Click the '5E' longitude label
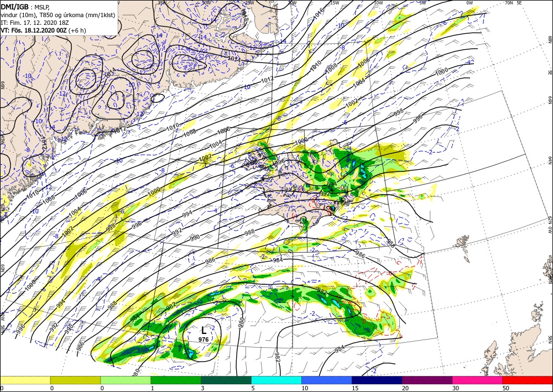Screen dimensions: 553x392 (x=519, y=2)
